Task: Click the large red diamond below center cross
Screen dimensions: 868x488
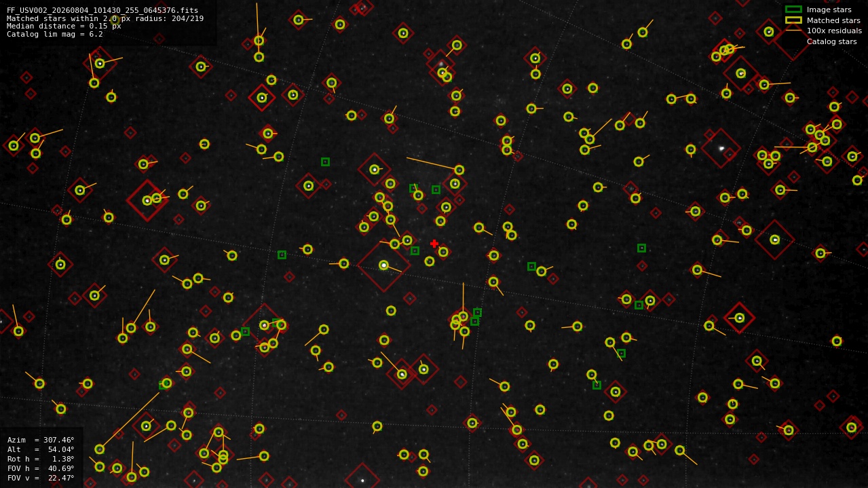Action: click(383, 265)
